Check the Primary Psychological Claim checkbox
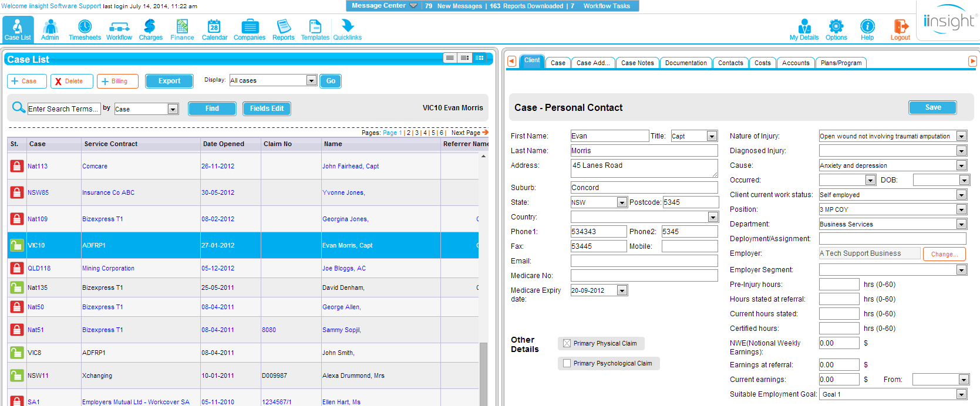 pyautogui.click(x=567, y=363)
